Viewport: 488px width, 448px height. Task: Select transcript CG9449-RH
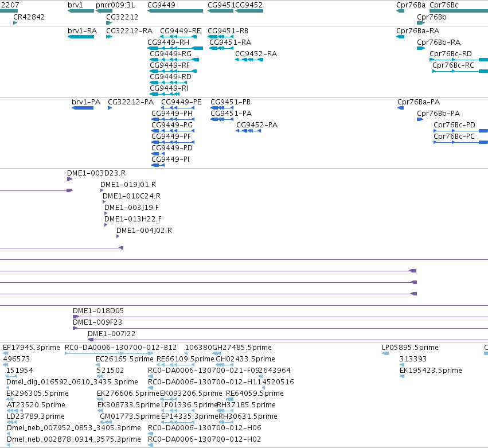[168, 42]
